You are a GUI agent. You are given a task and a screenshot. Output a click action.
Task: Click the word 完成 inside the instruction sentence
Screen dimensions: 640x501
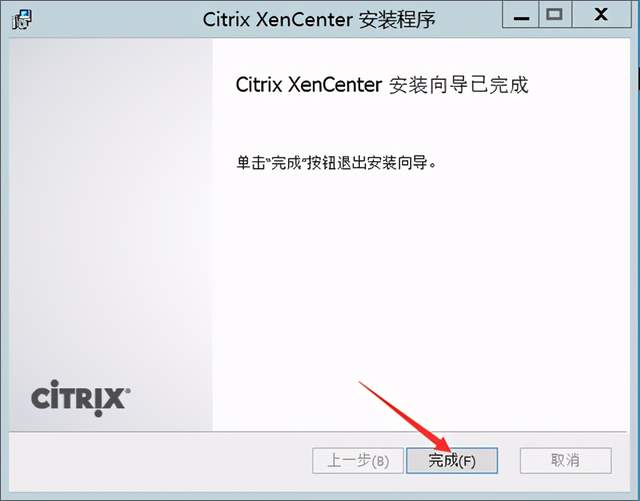286,163
